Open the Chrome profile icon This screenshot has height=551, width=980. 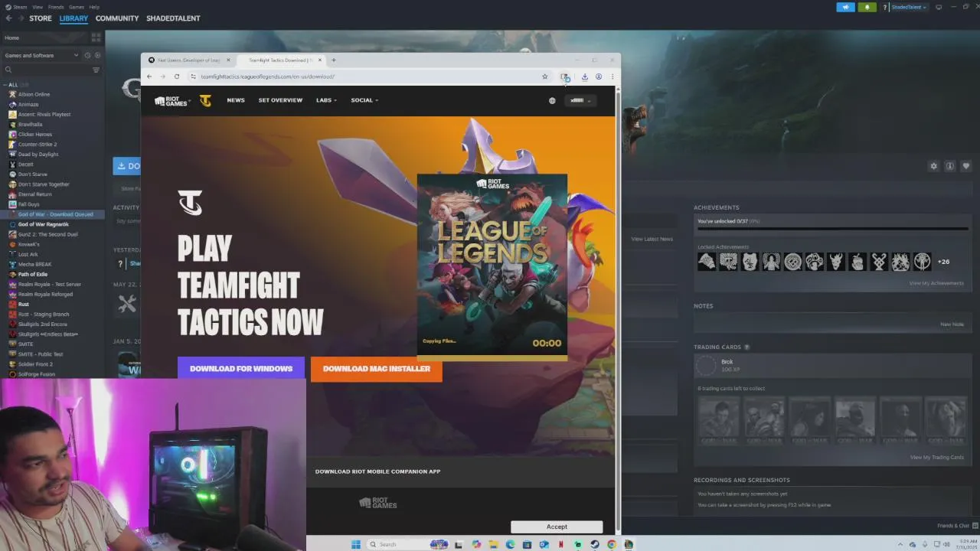(598, 77)
